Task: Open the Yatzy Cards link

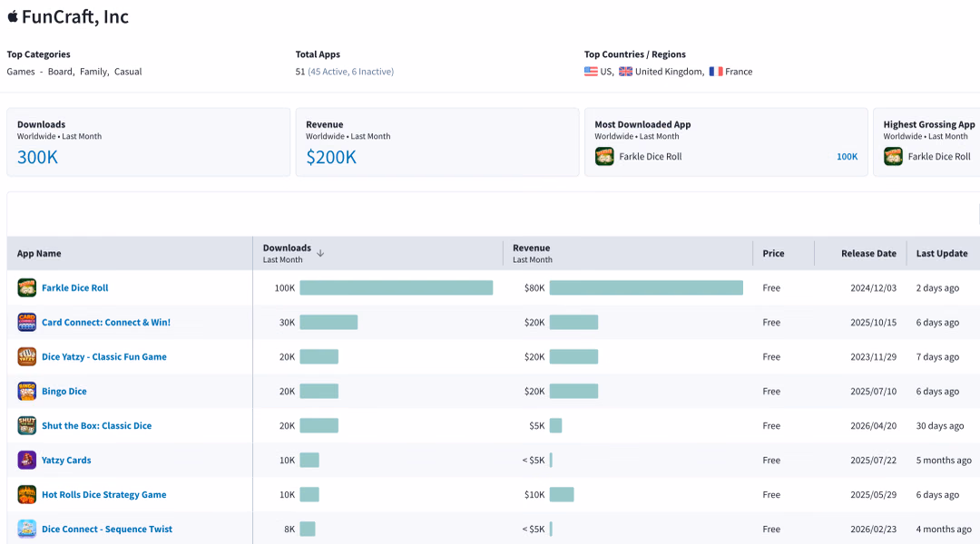Action: click(x=66, y=461)
